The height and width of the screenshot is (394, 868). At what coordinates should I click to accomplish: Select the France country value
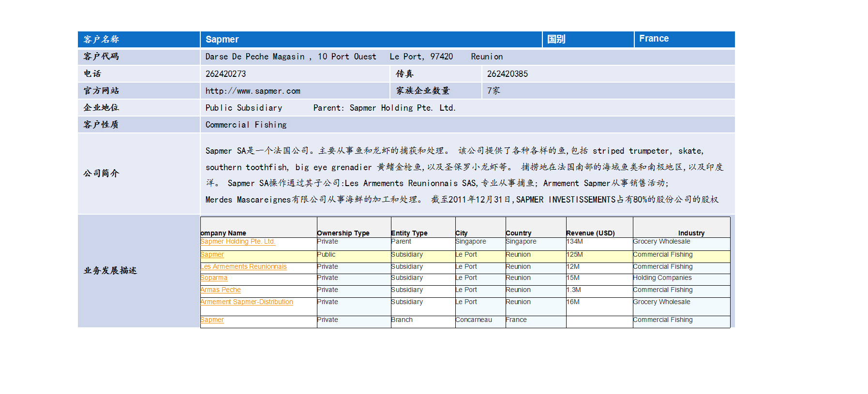click(x=654, y=39)
